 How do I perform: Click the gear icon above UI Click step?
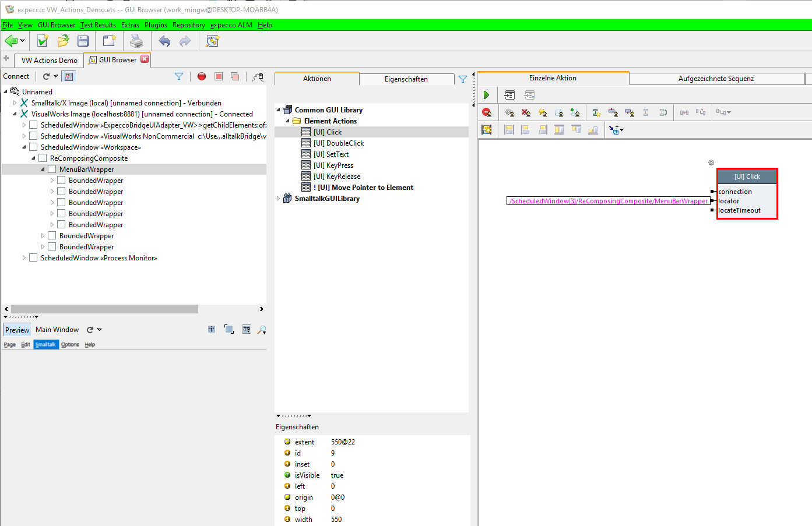(711, 163)
